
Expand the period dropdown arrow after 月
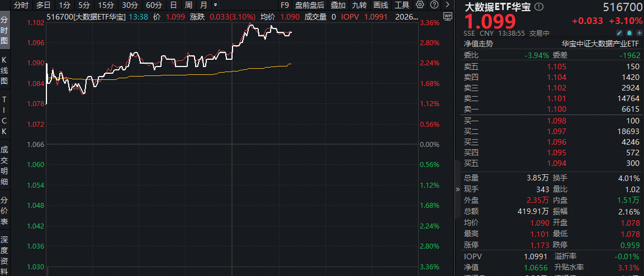216,5
